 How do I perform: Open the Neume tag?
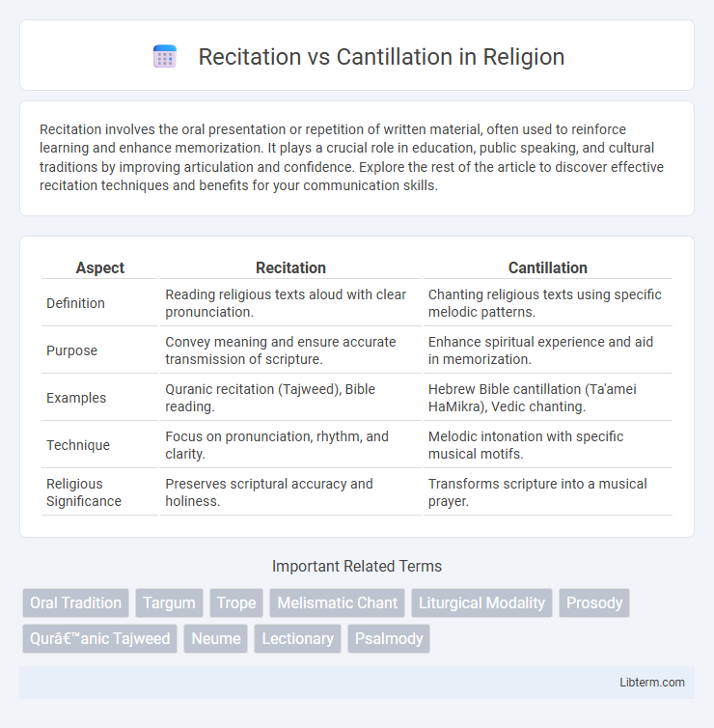(x=216, y=638)
